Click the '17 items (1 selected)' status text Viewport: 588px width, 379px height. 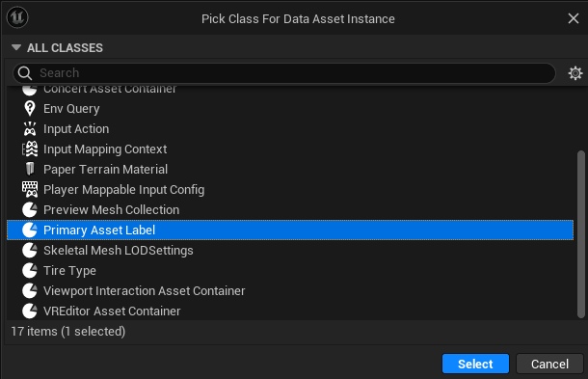tap(68, 332)
